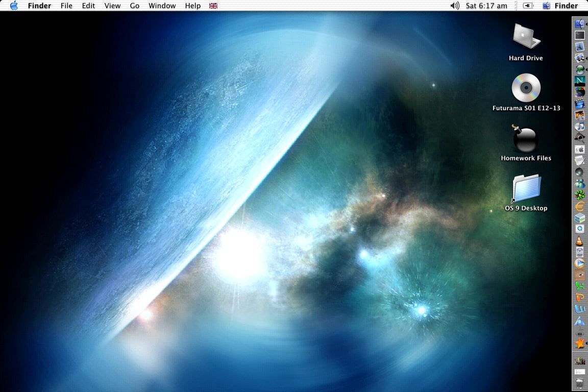The width and height of the screenshot is (588, 392).
Task: Launch Microsoft PowerPoint from the dock
Action: 580,298
